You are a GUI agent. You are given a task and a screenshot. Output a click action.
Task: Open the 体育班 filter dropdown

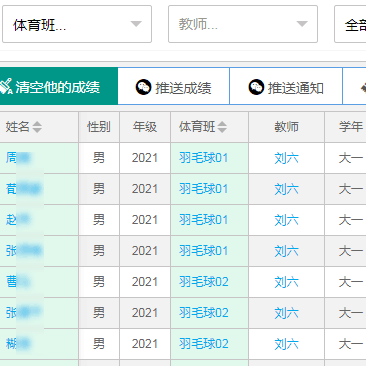point(77,24)
